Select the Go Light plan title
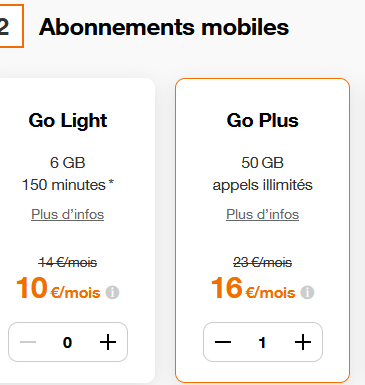This screenshot has width=365, height=385. pos(68,121)
